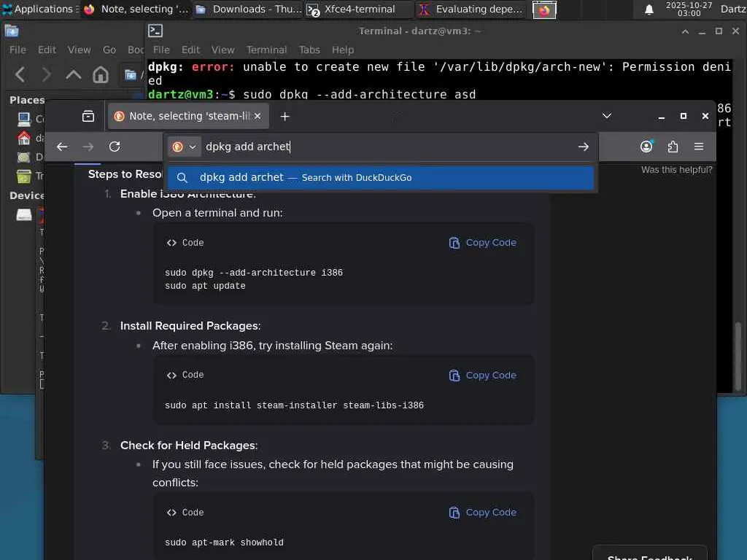Open file manager File menu

18,50
